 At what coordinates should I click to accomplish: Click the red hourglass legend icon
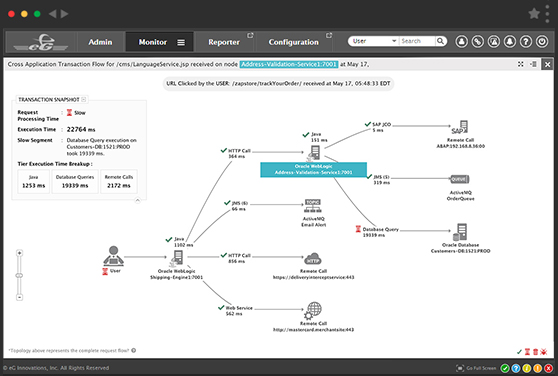click(x=527, y=352)
